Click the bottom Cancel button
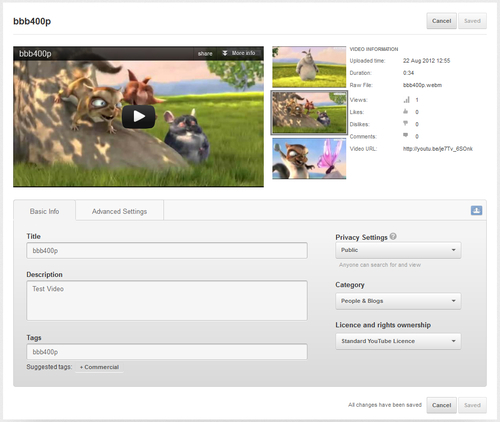The height and width of the screenshot is (422, 500). 441,405
